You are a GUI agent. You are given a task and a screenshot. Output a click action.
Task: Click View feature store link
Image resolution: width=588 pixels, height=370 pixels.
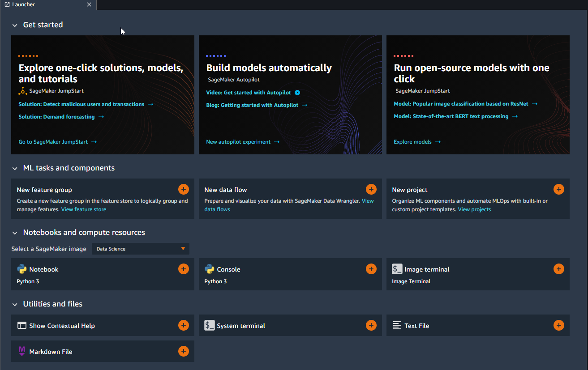pyautogui.click(x=84, y=209)
